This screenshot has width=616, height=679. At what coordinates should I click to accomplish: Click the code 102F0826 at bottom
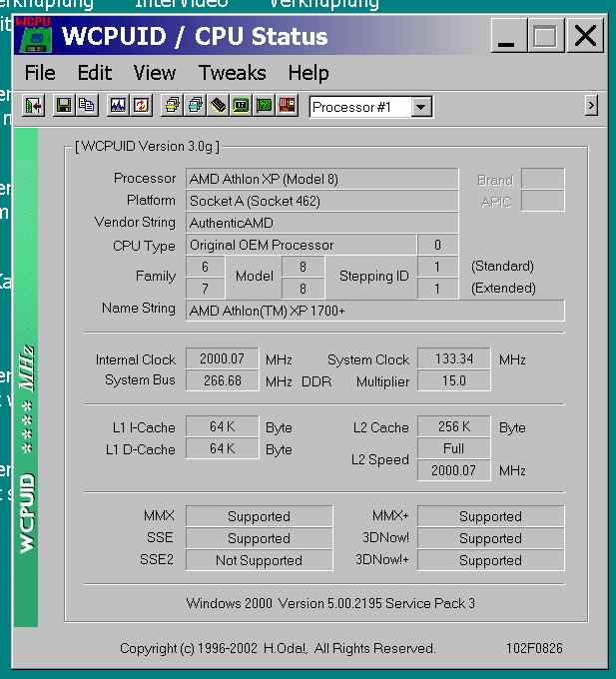(x=534, y=648)
